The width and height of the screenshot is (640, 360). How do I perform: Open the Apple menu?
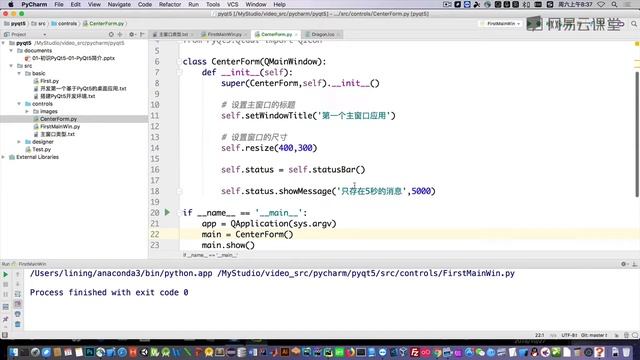11,4
